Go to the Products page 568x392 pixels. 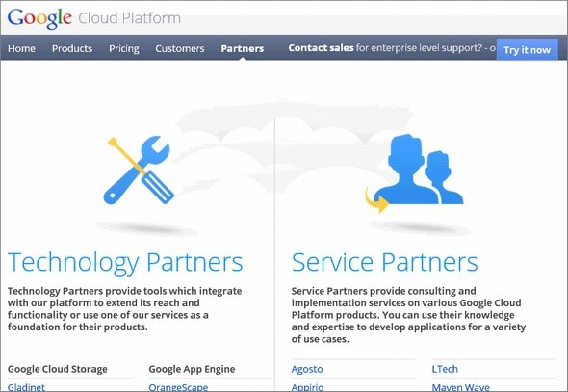[x=72, y=48]
